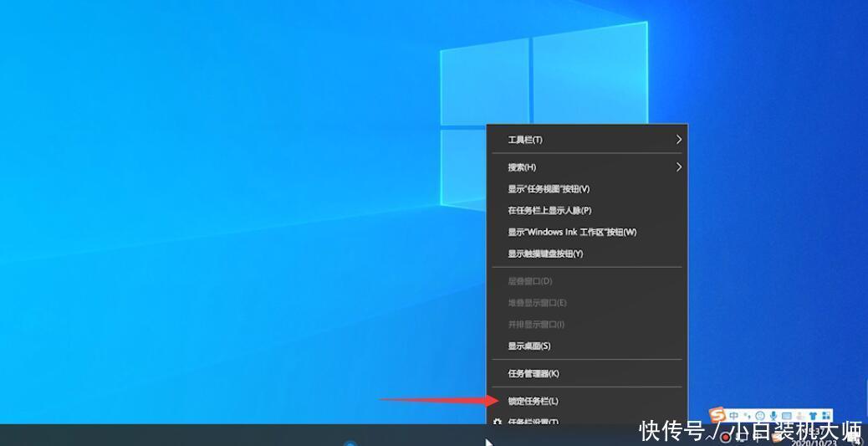This screenshot has height=446, width=868.
Task: Choose 显示桌面(S) from the context menu
Action: pos(587,346)
